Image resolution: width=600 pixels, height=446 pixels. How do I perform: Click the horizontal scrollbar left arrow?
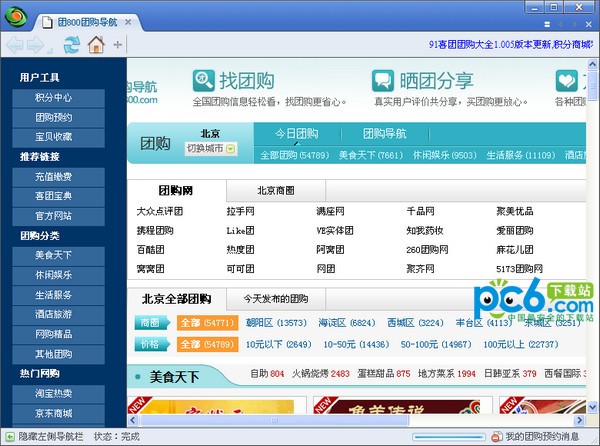coord(133,420)
